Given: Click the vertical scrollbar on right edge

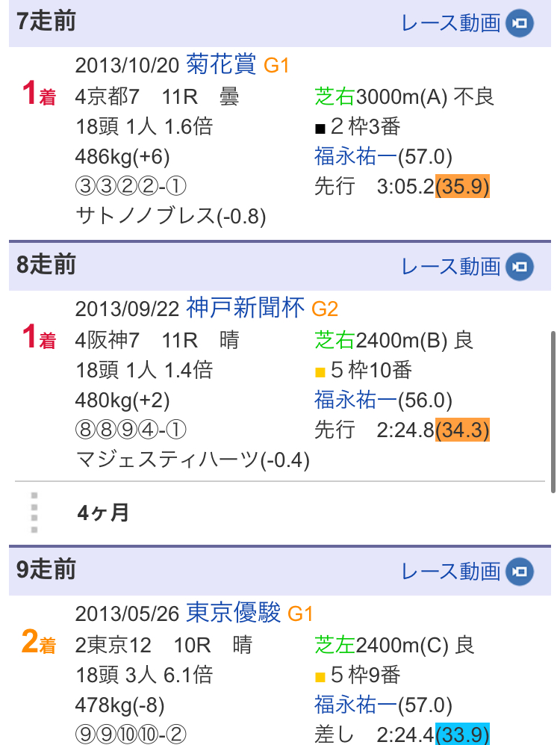Looking at the screenshot, I should (x=552, y=411).
